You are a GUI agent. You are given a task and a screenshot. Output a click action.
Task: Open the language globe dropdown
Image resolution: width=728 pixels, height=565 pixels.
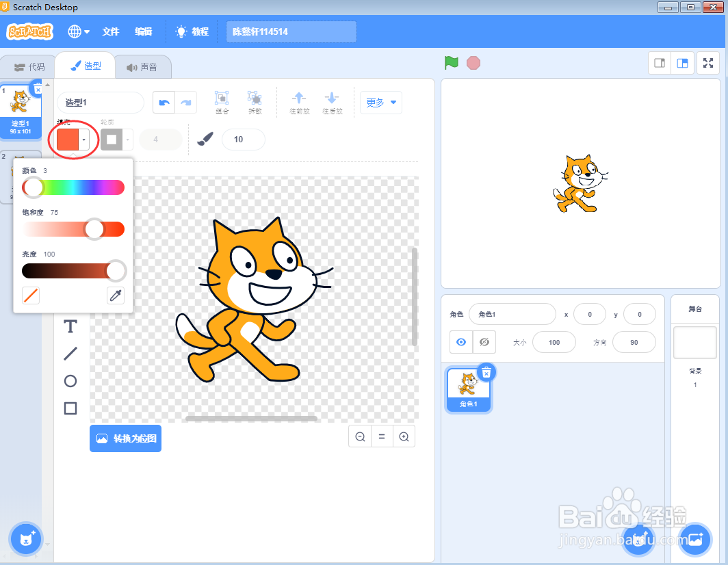pos(79,31)
